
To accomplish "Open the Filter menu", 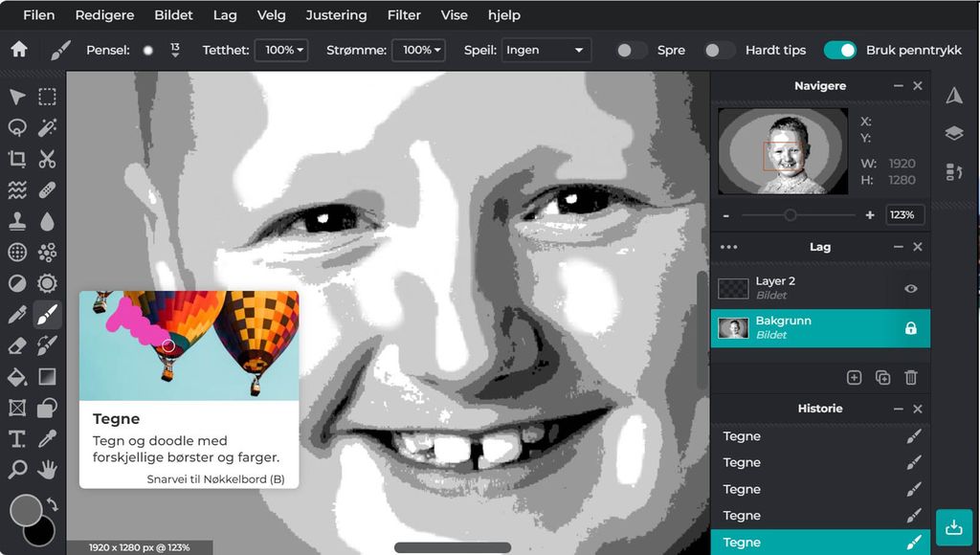I will click(x=404, y=15).
